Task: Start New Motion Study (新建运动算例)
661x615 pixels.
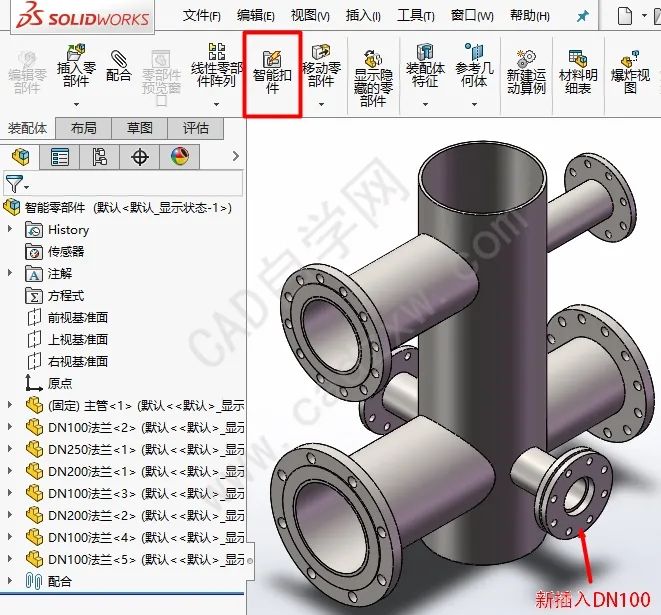Action: point(526,73)
